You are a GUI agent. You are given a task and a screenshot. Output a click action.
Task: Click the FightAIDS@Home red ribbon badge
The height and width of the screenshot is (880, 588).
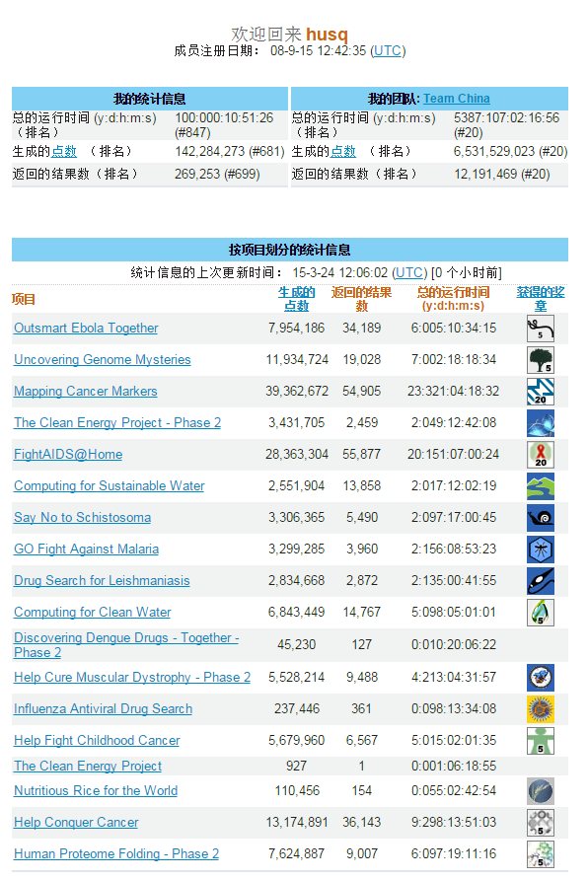tap(541, 455)
